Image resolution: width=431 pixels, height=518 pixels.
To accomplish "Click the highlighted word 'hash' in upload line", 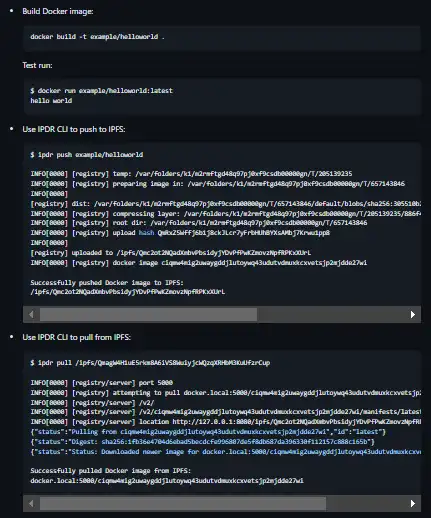I will (146, 233).
